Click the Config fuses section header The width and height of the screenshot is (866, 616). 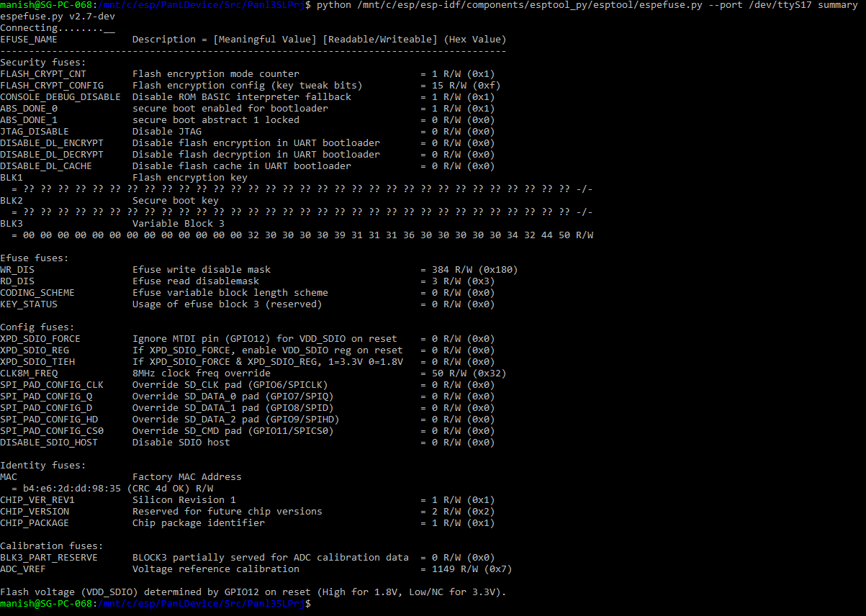[30, 327]
